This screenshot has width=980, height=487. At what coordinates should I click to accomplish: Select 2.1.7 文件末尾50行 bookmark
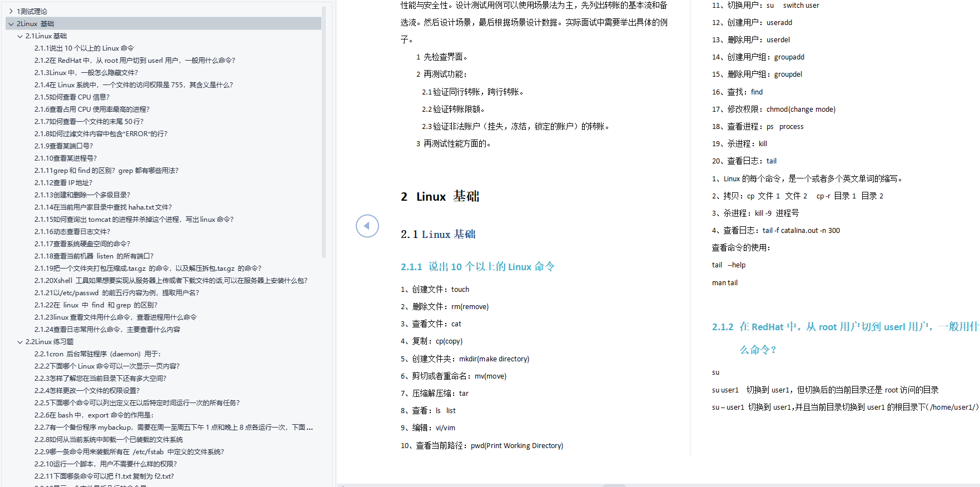pos(89,121)
